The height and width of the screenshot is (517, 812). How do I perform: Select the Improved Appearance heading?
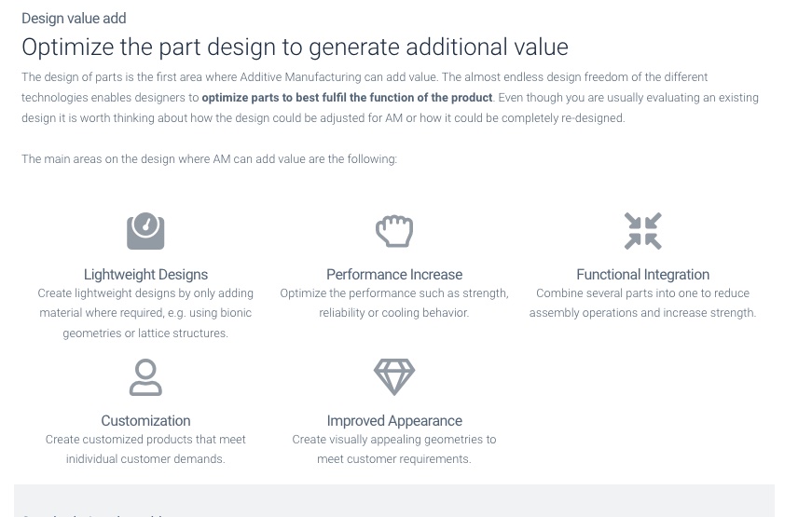coord(394,421)
